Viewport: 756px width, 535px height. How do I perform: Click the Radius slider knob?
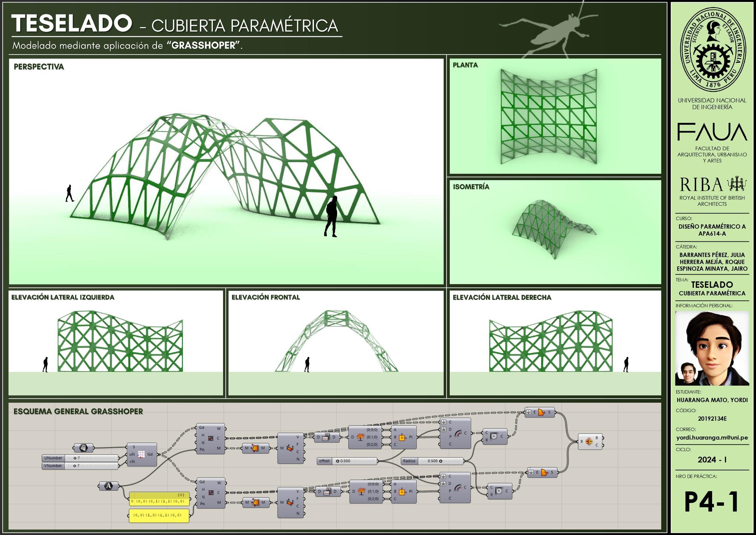pos(440,461)
